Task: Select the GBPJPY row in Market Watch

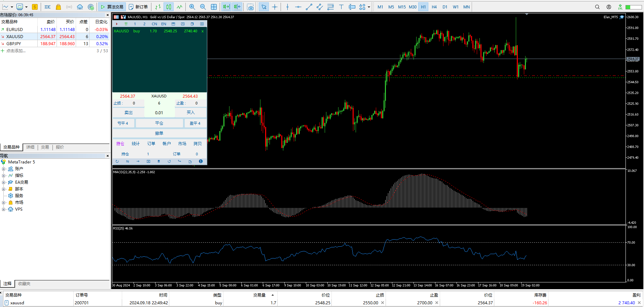Action: tap(55, 43)
